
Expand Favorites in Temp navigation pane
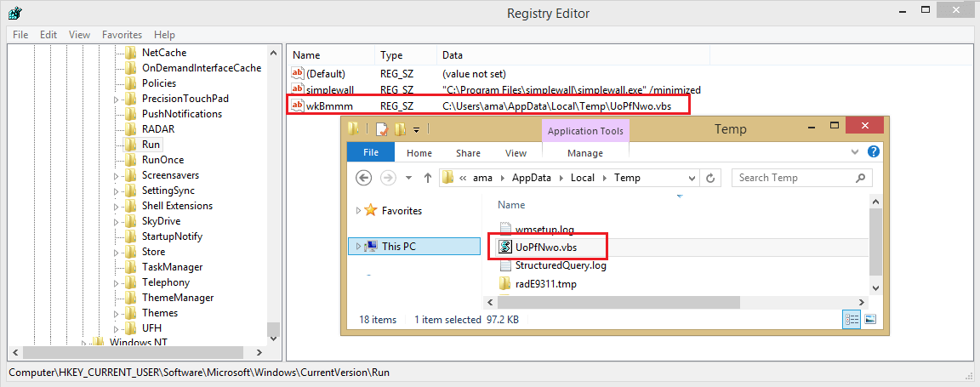click(358, 211)
